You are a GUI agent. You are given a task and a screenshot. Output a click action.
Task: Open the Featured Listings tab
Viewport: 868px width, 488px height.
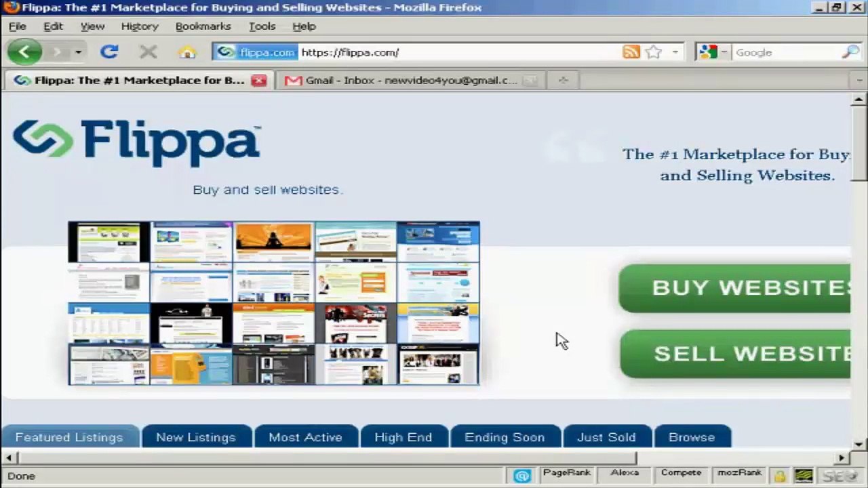[x=69, y=436]
